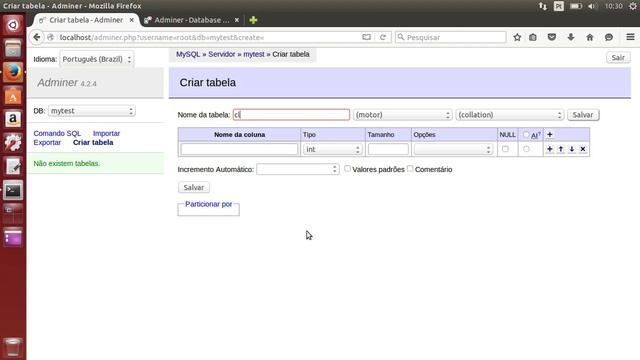Open the Ubuntu Dash search launcher
Screen dimensions: 640x360
point(13,25)
